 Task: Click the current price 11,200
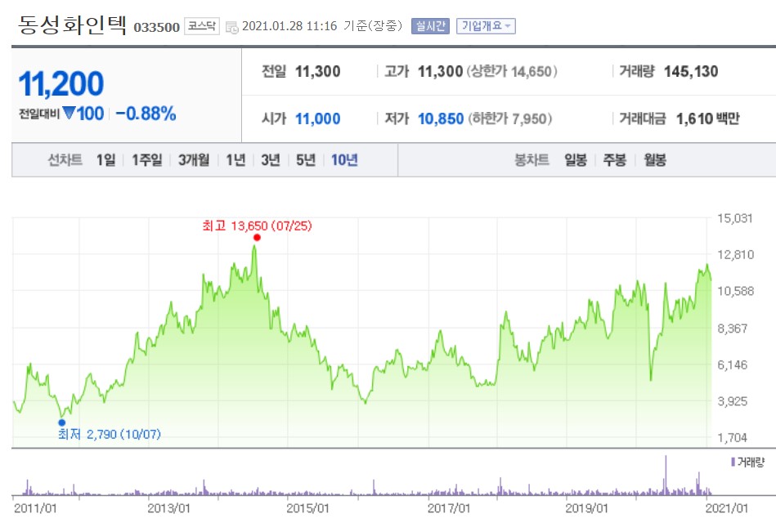61,83
